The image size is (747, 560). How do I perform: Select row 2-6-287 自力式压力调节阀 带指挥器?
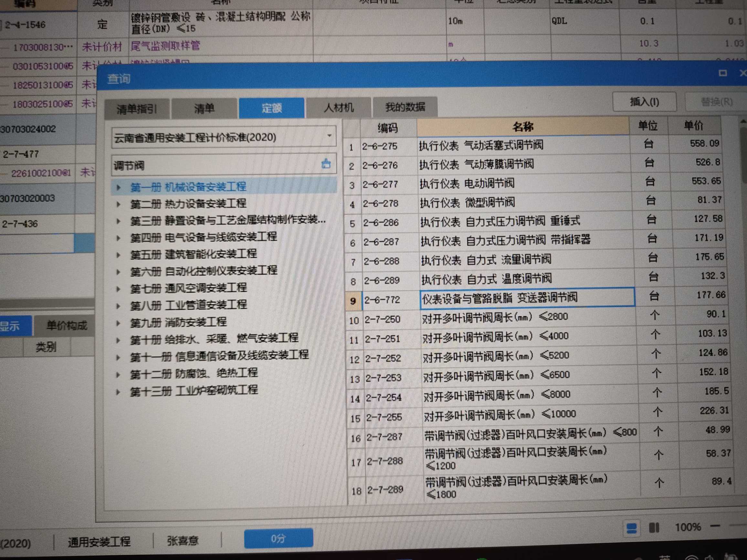[535, 240]
